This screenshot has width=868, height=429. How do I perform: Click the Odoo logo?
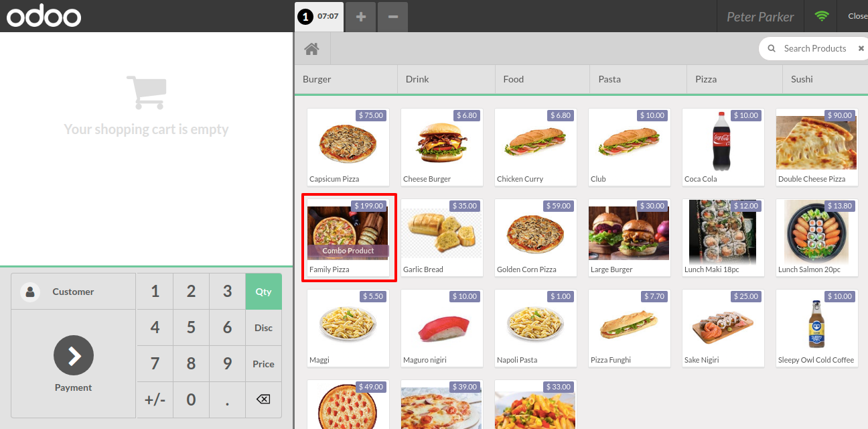[44, 16]
